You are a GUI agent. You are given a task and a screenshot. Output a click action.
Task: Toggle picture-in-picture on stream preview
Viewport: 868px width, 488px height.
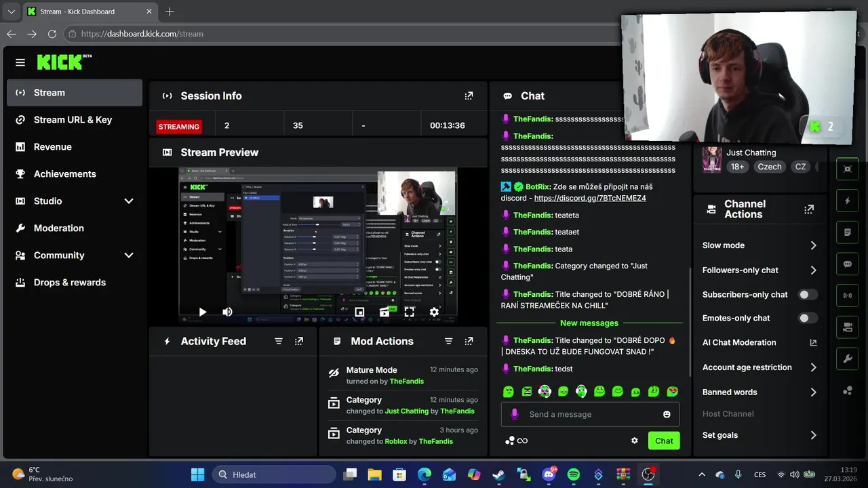tap(359, 312)
